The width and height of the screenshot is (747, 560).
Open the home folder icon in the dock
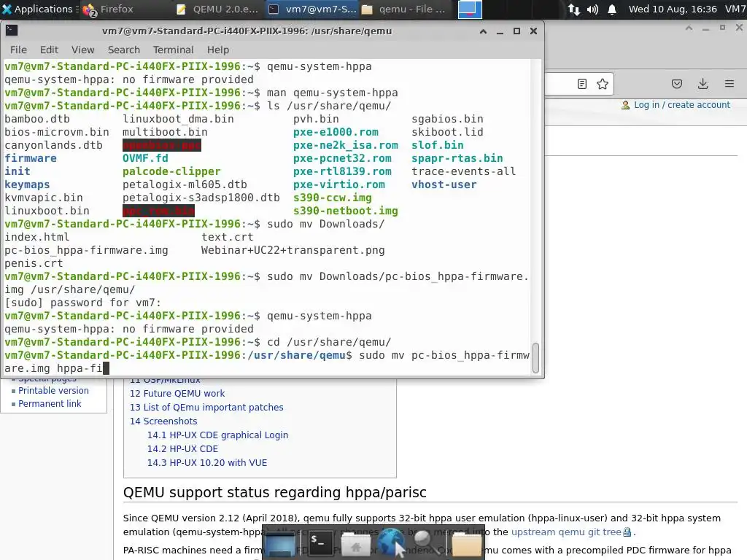pyautogui.click(x=356, y=544)
